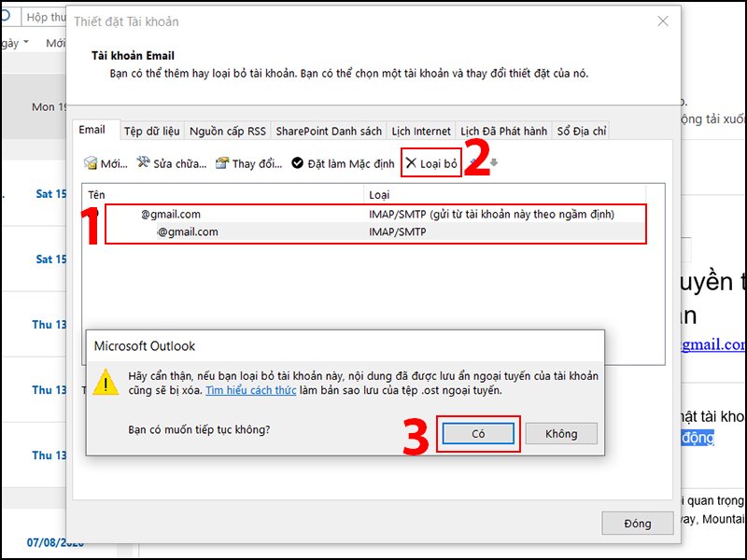Open the Nguồn cấp RSS tab

click(x=228, y=131)
